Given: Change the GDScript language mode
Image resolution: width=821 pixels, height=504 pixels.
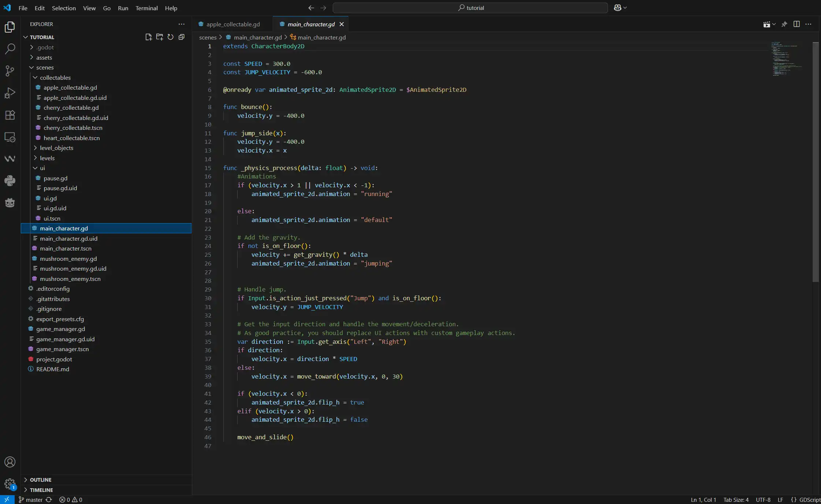Looking at the screenshot, I should tap(809, 500).
